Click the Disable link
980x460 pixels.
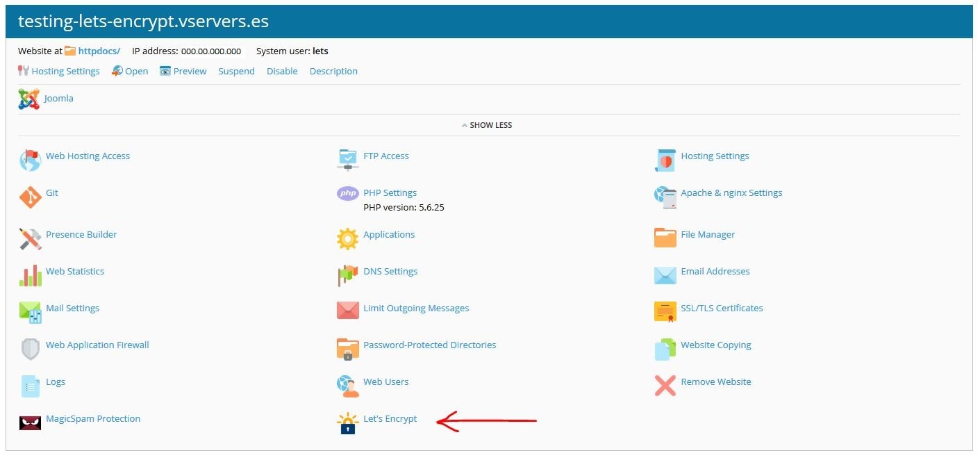[282, 71]
